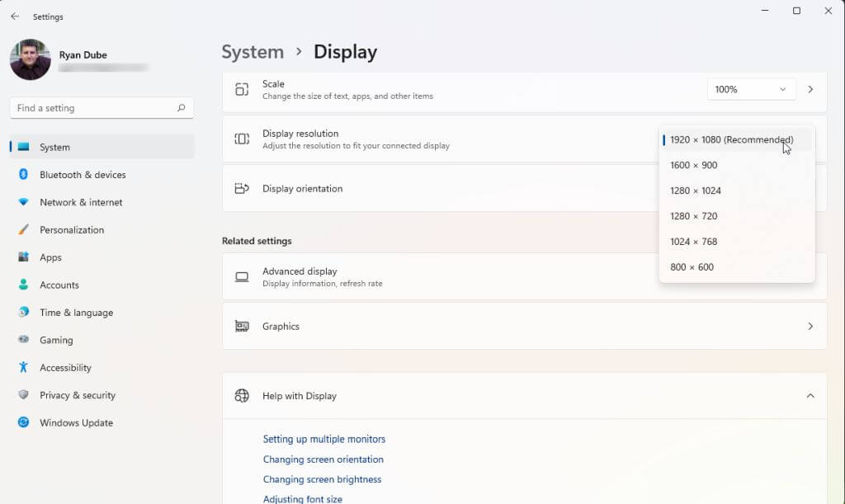The height and width of the screenshot is (504, 845).
Task: Navigate to System breadcrumb
Action: pyautogui.click(x=253, y=52)
